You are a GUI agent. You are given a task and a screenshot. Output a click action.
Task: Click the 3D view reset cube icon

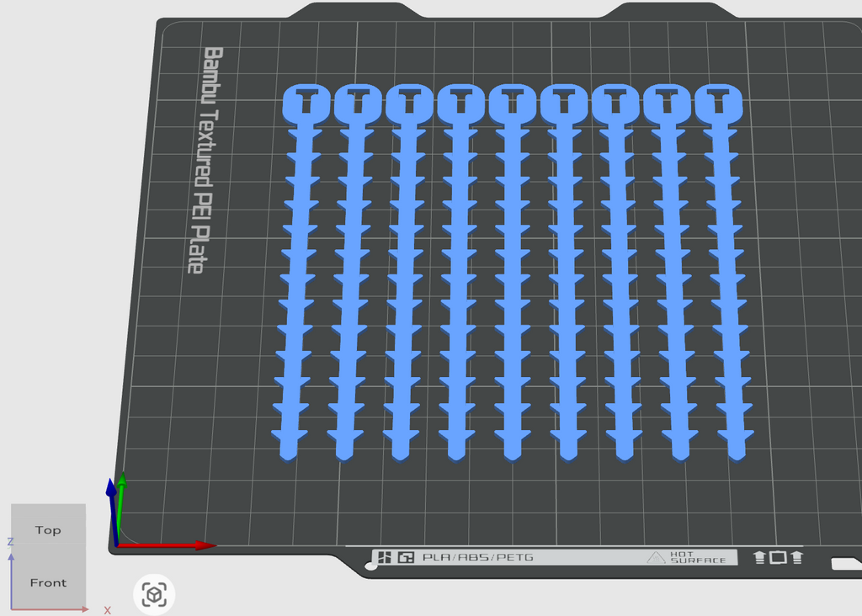154,594
